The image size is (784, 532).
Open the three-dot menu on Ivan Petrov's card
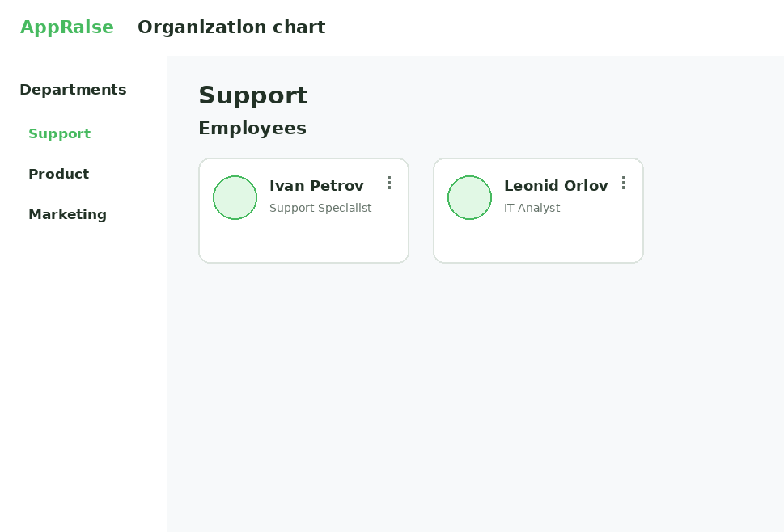pos(389,183)
